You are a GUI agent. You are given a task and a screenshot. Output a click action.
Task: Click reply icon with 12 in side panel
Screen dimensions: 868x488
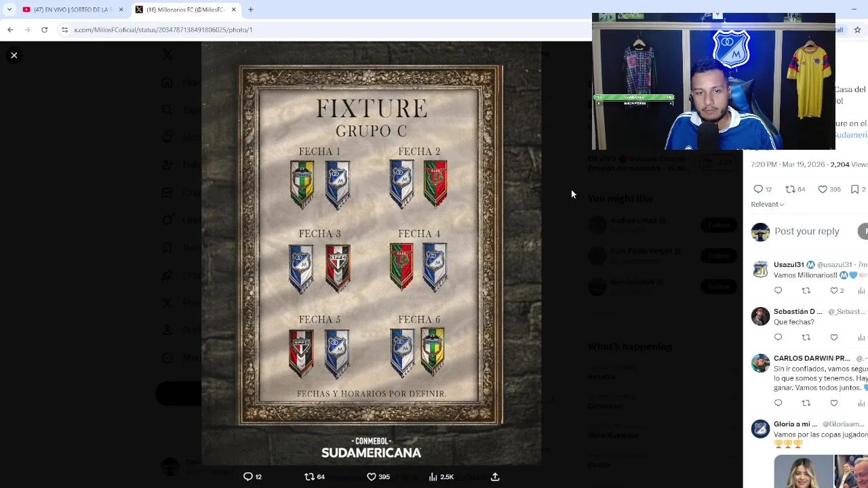click(x=758, y=189)
